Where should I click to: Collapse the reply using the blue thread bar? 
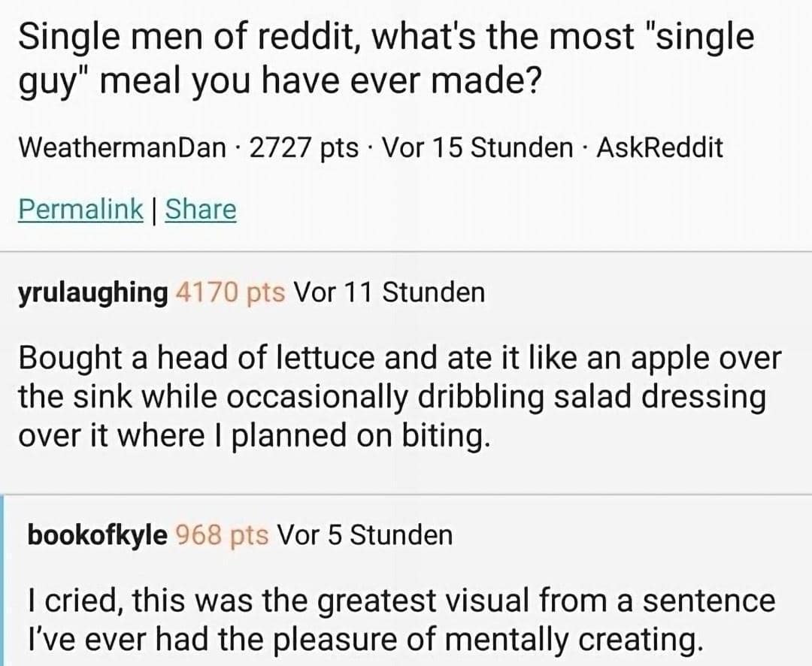coord(3,580)
